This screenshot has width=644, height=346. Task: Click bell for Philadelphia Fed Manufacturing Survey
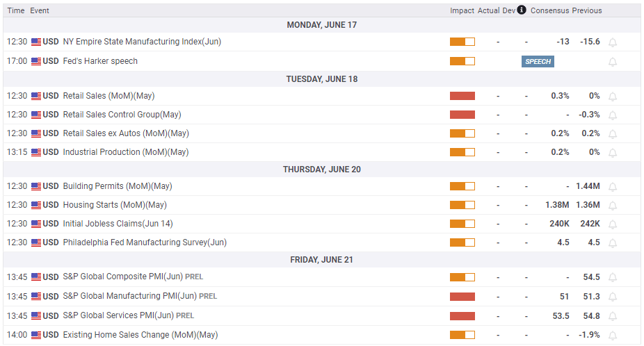pos(613,243)
